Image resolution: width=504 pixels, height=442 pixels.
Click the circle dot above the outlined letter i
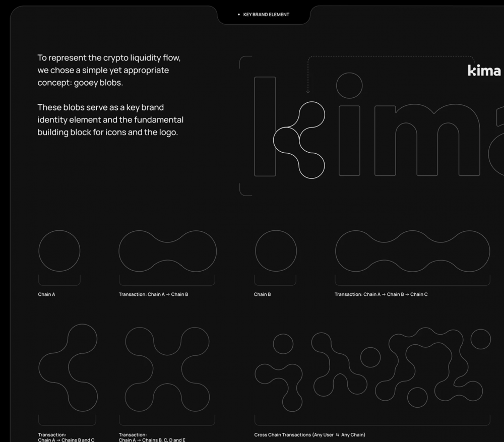pos(349,86)
